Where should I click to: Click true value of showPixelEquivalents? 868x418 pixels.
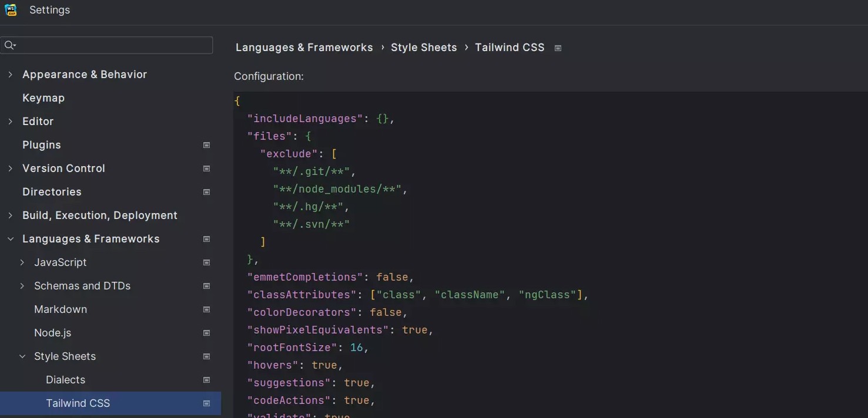click(x=415, y=330)
